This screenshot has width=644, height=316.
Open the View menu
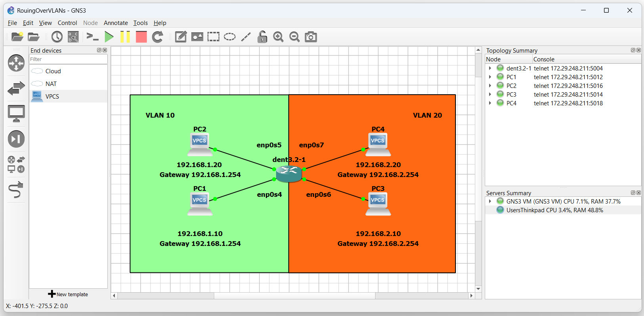click(x=45, y=23)
